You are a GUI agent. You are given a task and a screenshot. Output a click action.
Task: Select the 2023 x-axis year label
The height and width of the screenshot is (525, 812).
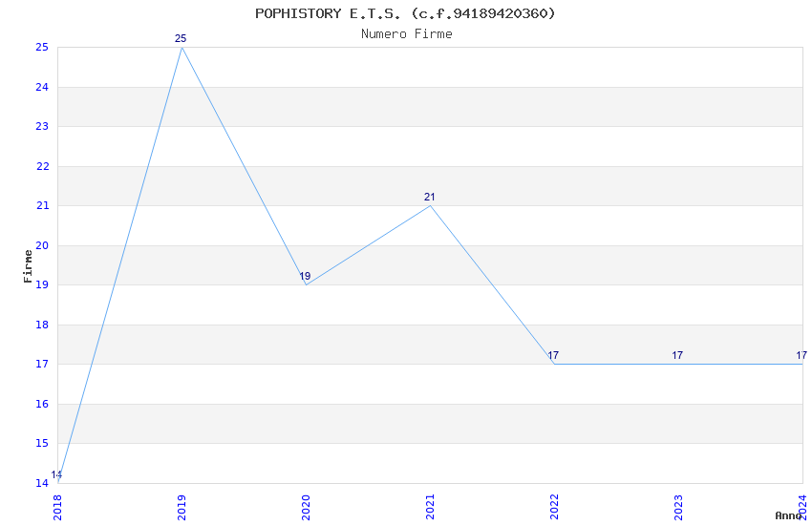(678, 505)
